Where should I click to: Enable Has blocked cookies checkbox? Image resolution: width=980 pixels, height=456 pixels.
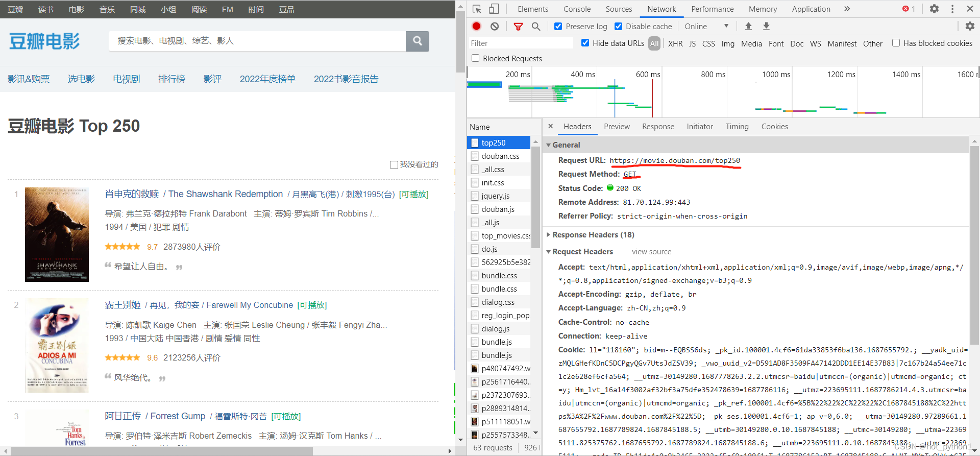point(896,43)
